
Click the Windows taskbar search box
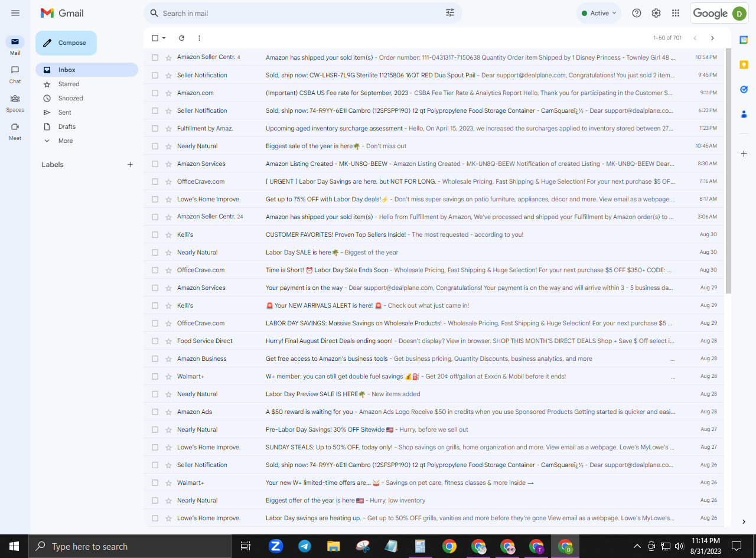[x=130, y=546]
